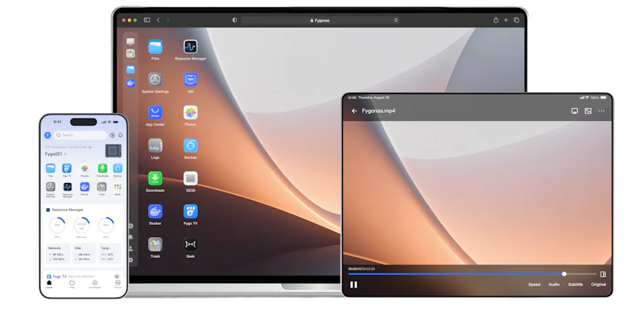Click the search field on the phone
This screenshot has width=644, height=312.
pos(80,135)
